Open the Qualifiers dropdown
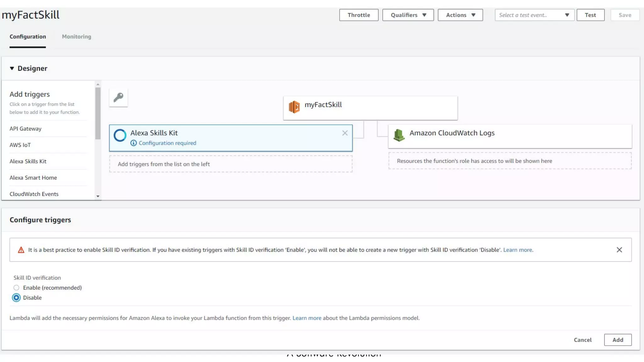Image resolution: width=644 pixels, height=362 pixels. (408, 15)
